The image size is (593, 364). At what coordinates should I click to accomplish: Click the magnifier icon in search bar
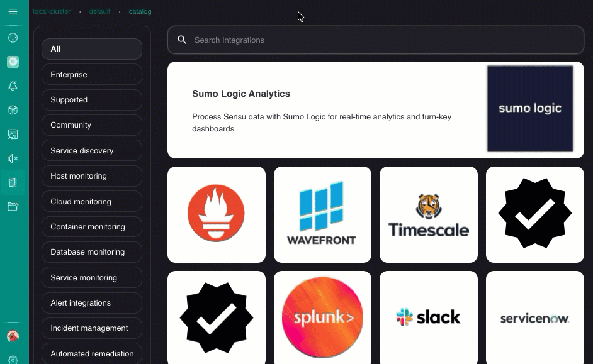click(x=182, y=40)
